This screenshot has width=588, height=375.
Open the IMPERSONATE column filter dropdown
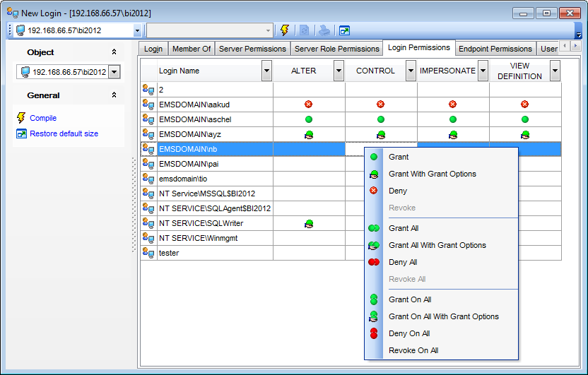tap(483, 71)
